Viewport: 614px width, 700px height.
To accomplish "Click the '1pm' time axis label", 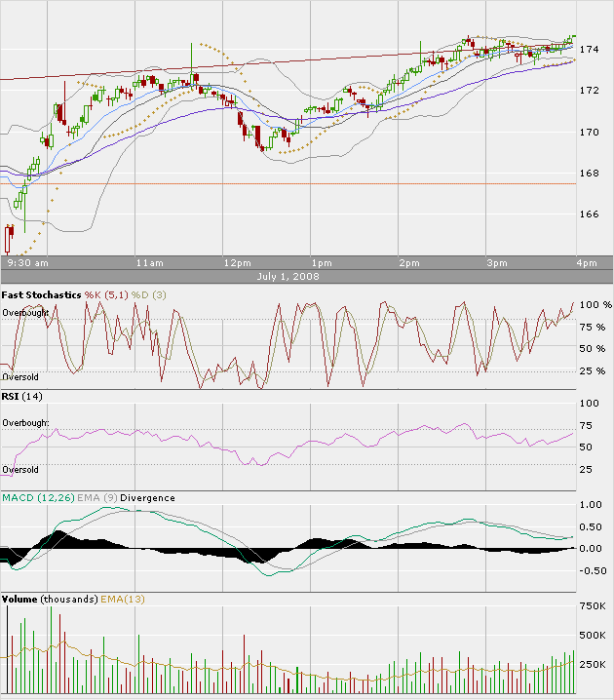I will 322,263.
